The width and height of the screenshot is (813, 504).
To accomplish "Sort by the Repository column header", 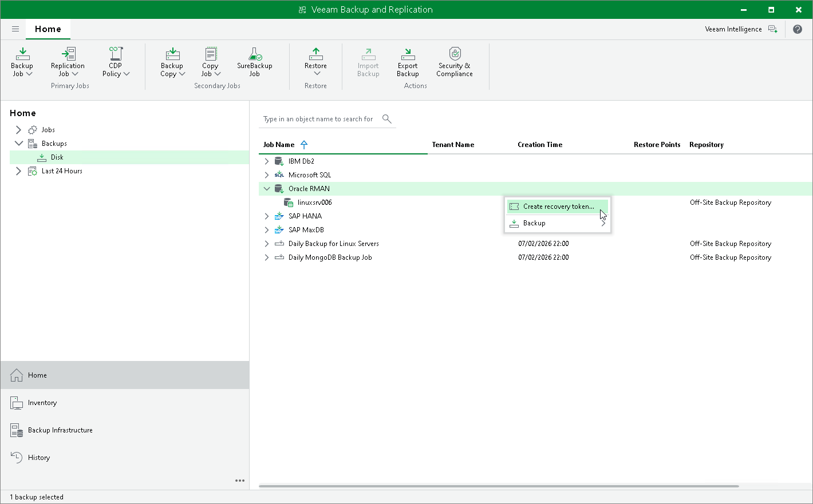I will pyautogui.click(x=707, y=145).
